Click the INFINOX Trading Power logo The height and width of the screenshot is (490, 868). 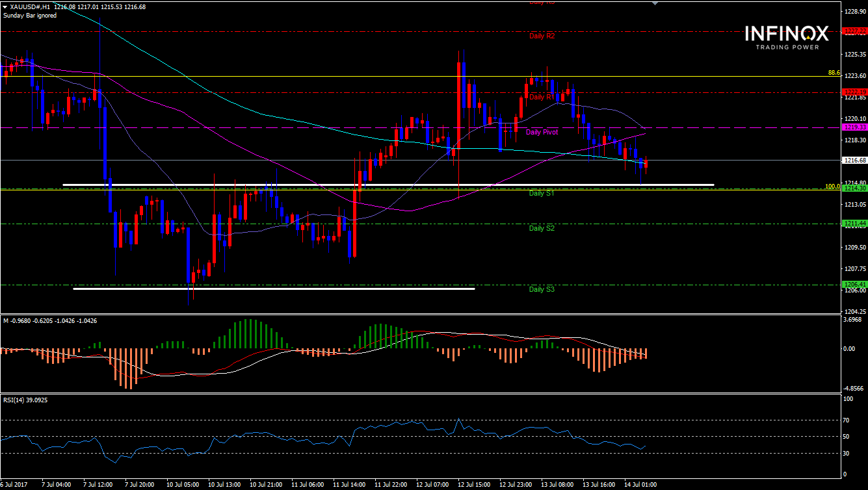tap(787, 38)
